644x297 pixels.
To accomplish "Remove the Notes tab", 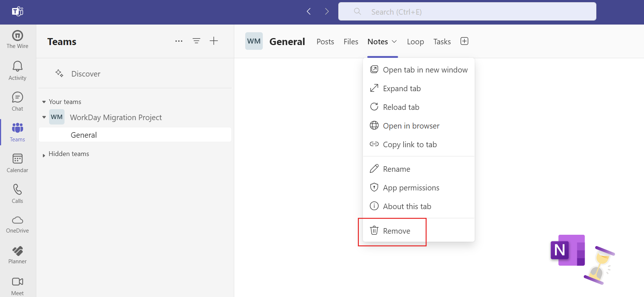I will coord(419,231).
